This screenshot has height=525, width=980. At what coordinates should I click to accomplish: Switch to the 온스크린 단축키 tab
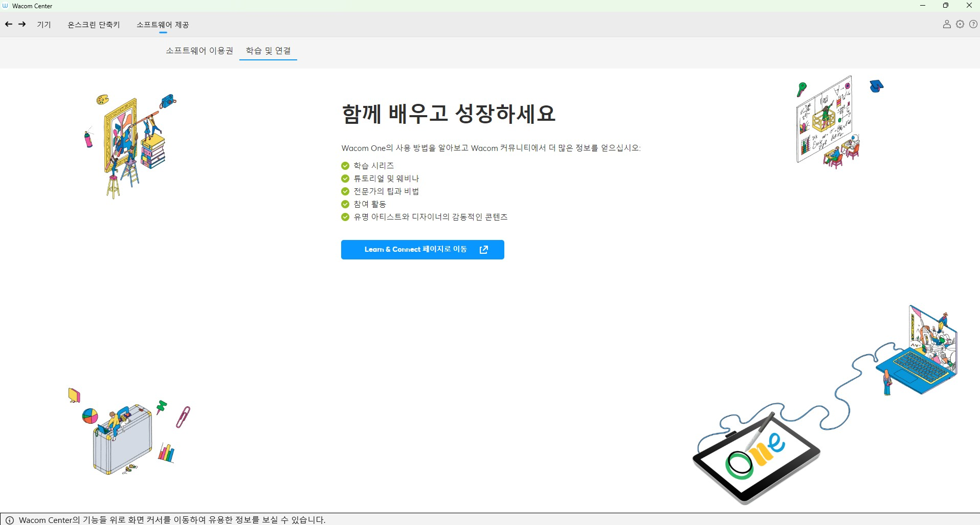[94, 25]
